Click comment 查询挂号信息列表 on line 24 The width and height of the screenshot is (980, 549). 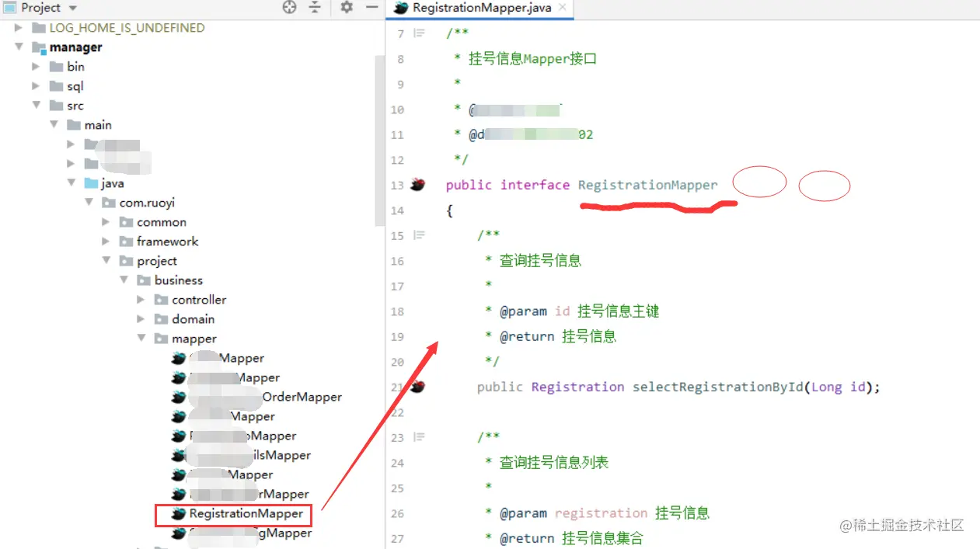coord(553,463)
